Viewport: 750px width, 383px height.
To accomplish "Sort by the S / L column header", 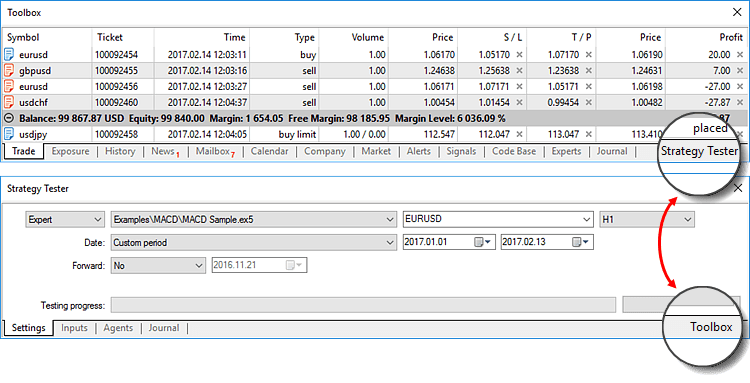I will (492, 37).
